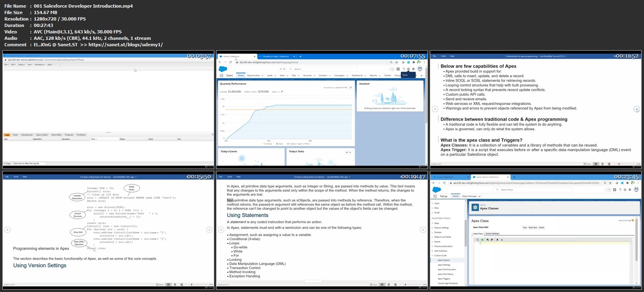Go to next slide in Programming elements thumbnail
This screenshot has width=644, height=292.
(x=209, y=230)
